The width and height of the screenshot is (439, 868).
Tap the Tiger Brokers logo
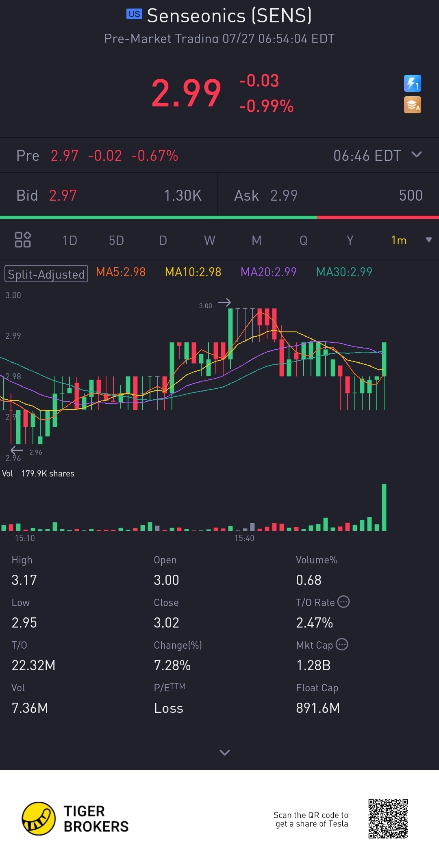tap(39, 818)
